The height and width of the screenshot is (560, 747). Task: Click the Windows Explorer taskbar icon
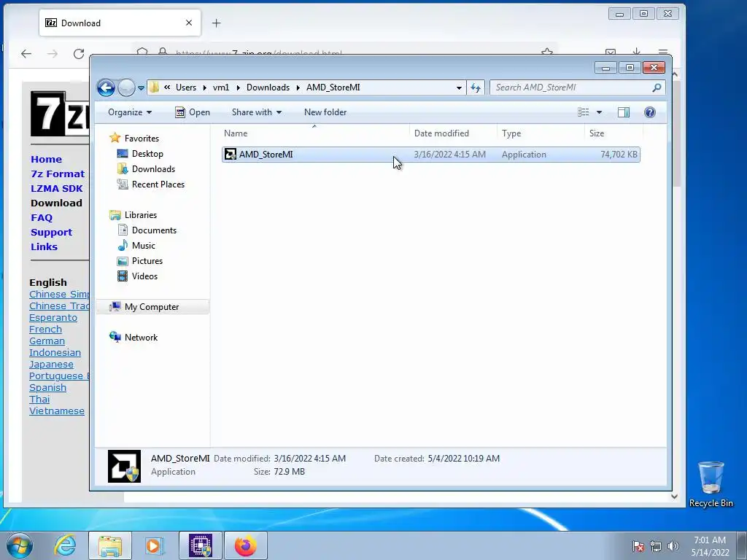pyautogui.click(x=110, y=545)
